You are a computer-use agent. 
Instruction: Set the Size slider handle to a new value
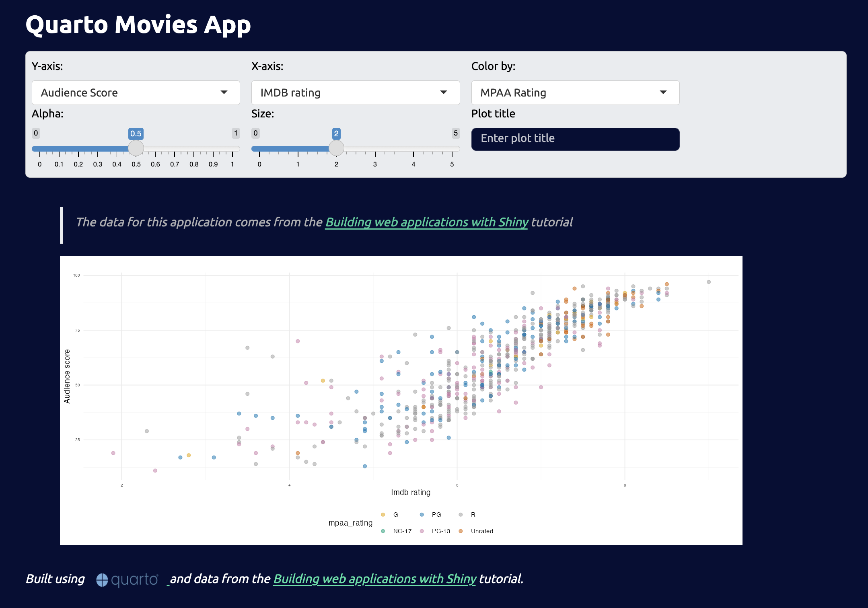tap(336, 148)
